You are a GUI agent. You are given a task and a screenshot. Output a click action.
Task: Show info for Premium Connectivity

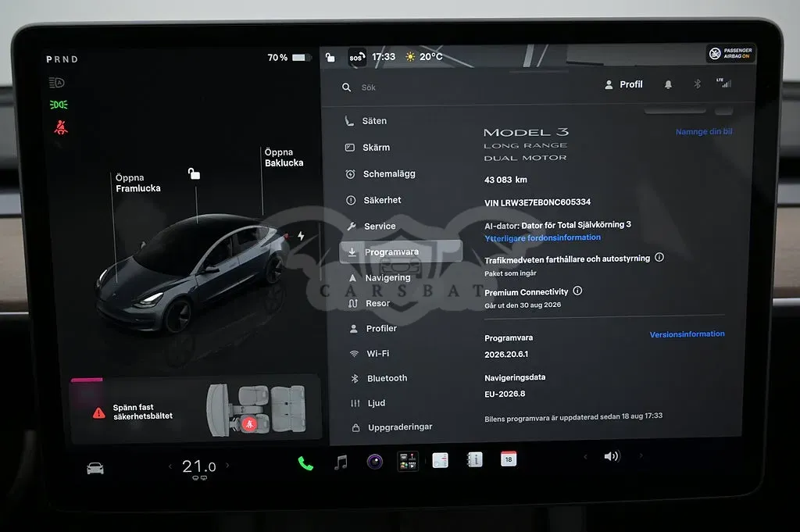tap(577, 291)
